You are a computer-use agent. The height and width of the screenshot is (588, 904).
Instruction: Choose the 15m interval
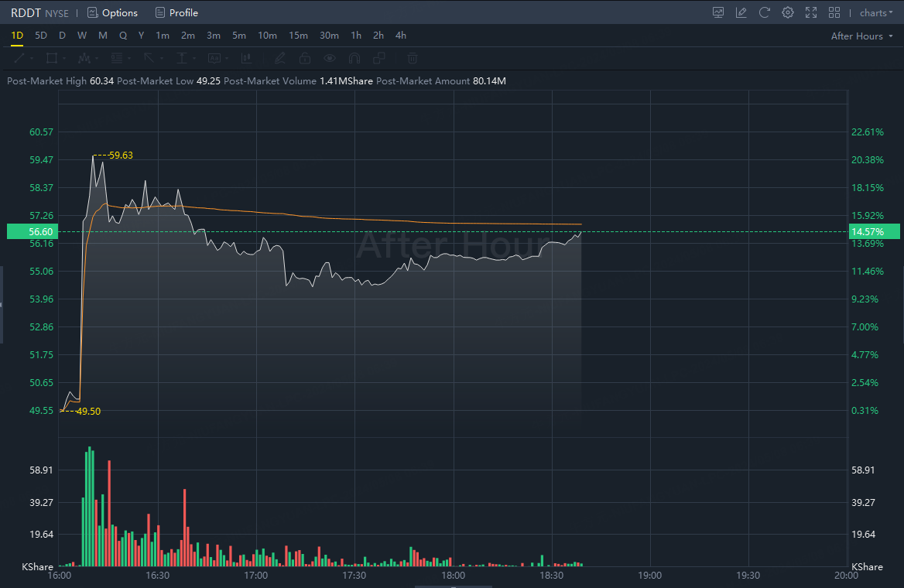pyautogui.click(x=298, y=36)
